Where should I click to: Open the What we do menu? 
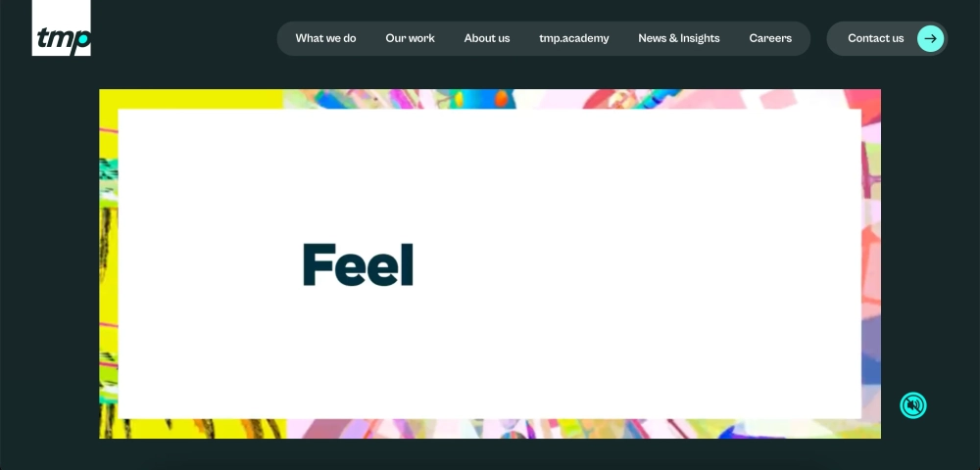tap(325, 38)
